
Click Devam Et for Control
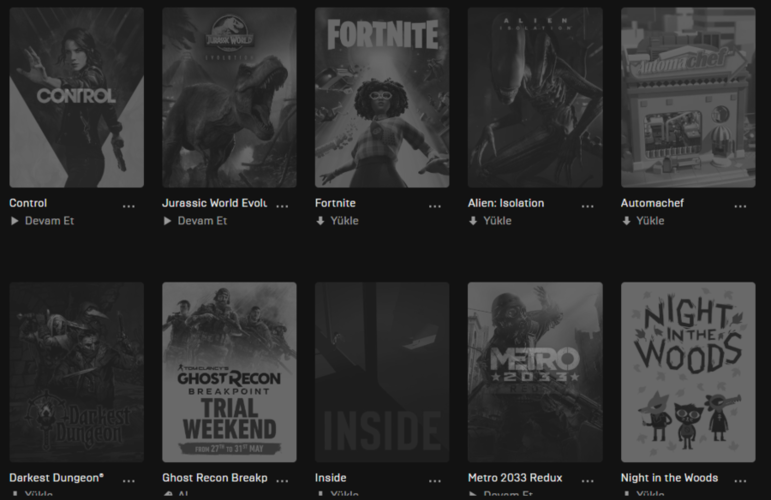tap(49, 221)
